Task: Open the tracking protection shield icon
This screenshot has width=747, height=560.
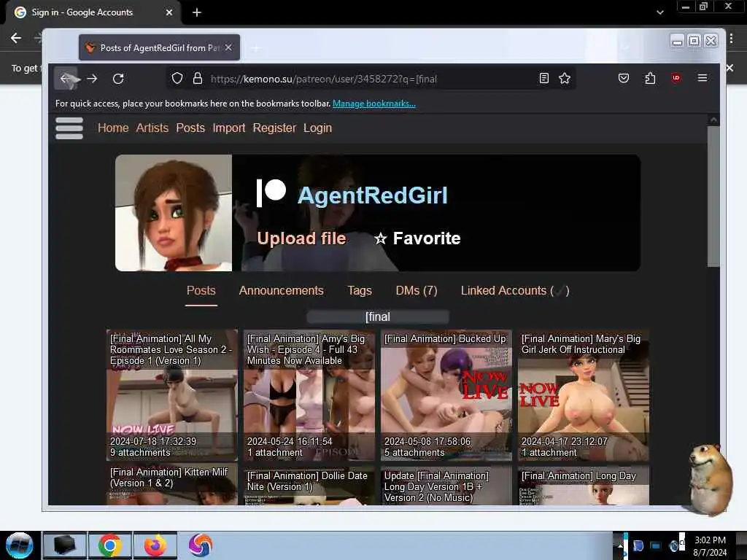Action: (177, 78)
